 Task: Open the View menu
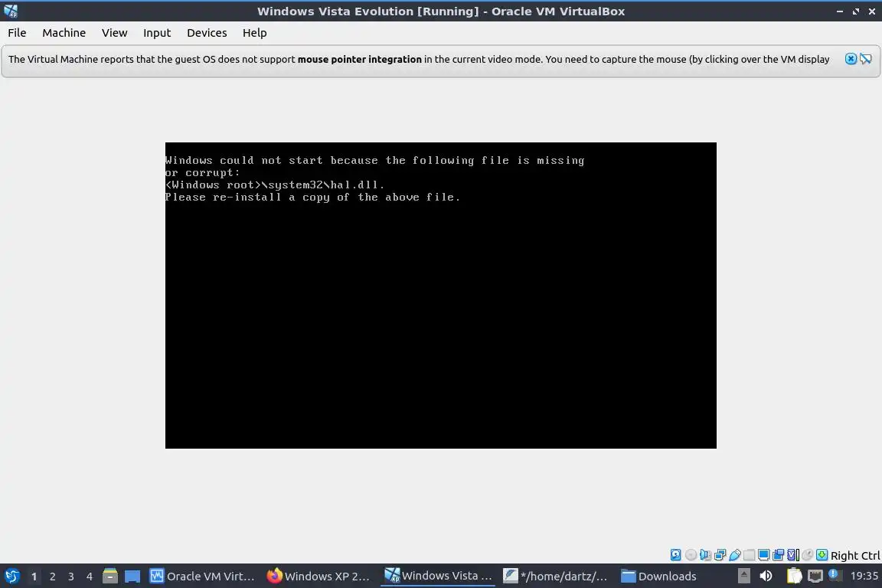(x=114, y=33)
